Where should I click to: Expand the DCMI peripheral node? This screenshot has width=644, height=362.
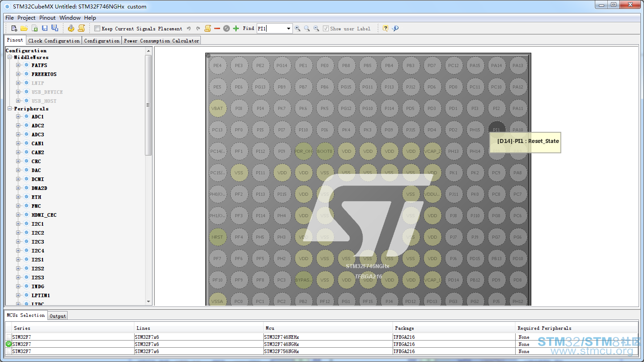tap(18, 179)
